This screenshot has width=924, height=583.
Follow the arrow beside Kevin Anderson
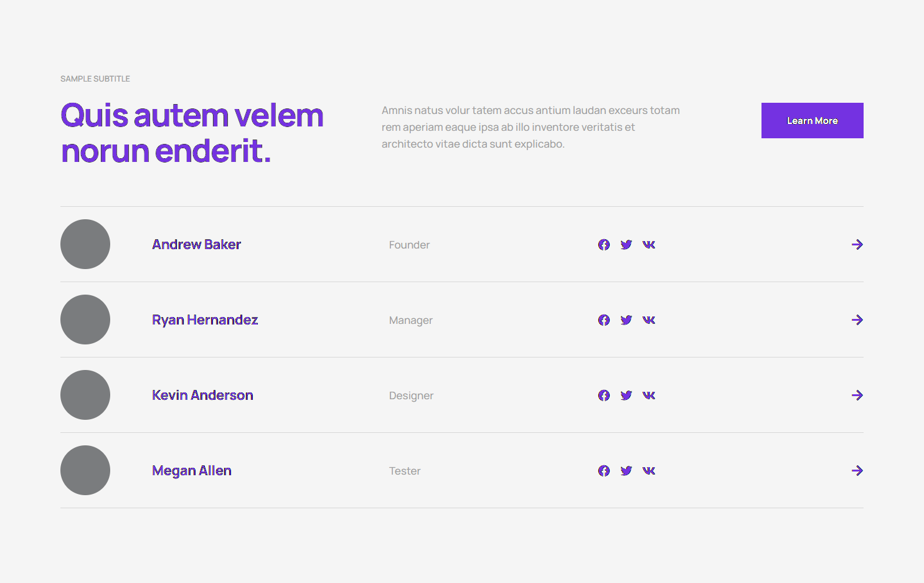coord(857,396)
